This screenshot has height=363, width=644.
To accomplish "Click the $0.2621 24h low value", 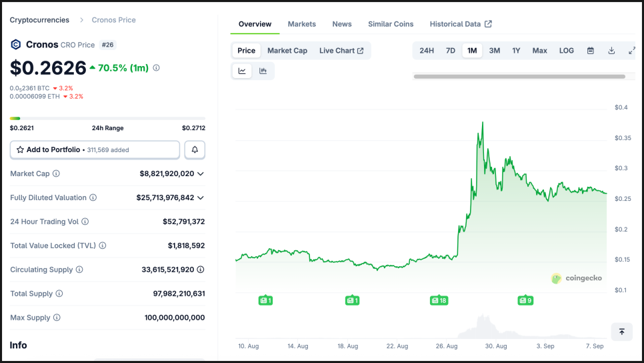I will (22, 128).
